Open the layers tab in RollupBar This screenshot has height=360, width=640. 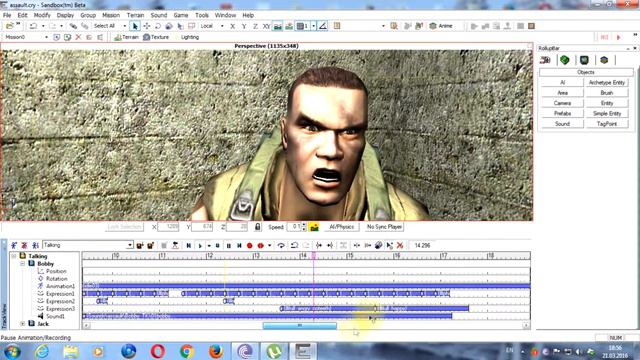tap(604, 60)
